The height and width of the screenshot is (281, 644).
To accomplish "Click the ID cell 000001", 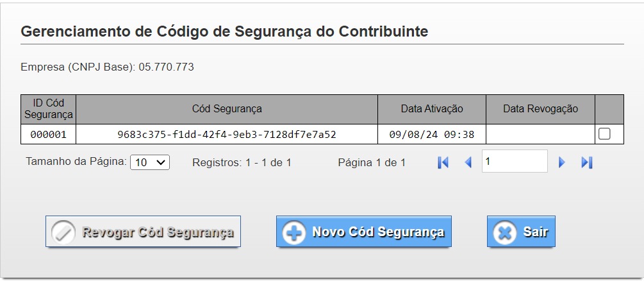I will tap(49, 135).
